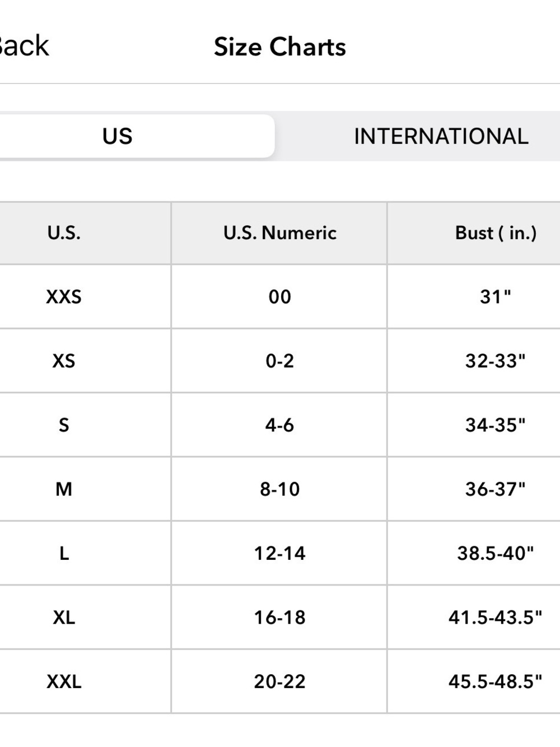560x747 pixels.
Task: Select the U.S. column header
Action: tap(85, 233)
